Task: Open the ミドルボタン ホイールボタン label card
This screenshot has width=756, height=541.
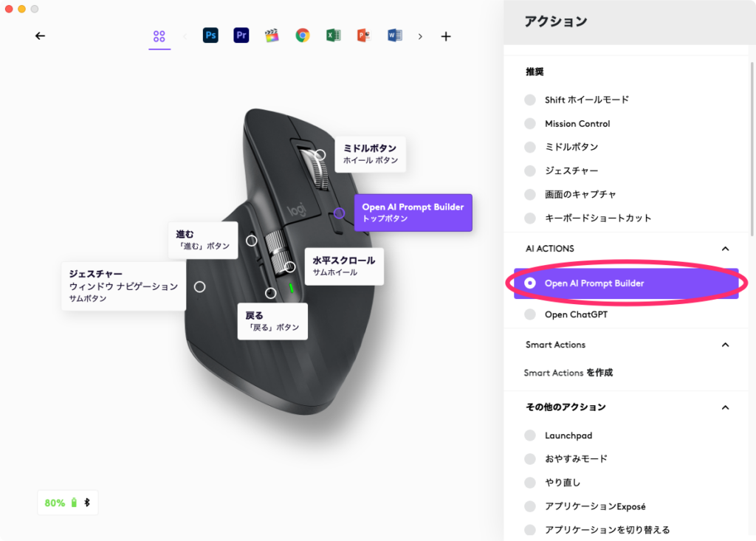Action: (371, 154)
